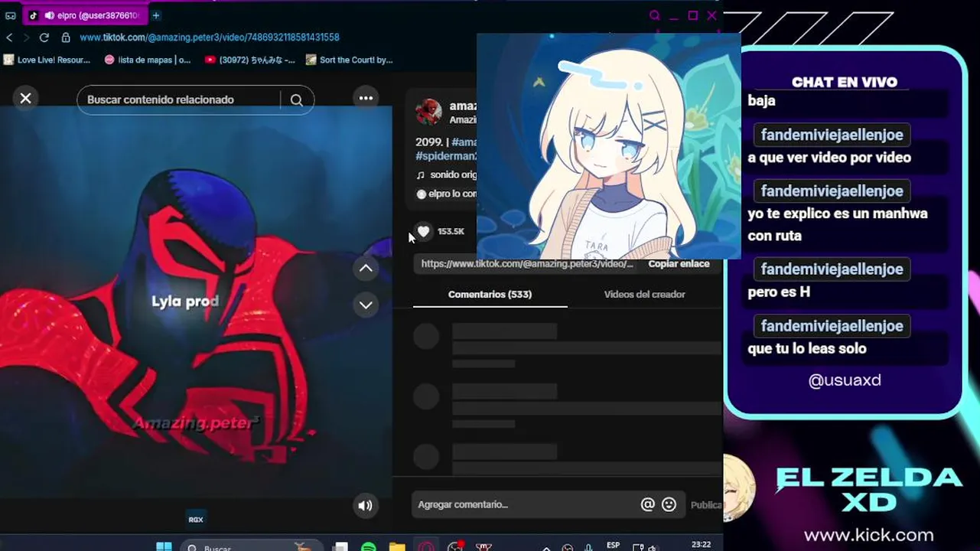Click the RGX label under the video
Viewport: 980px width, 551px height.
(x=196, y=520)
